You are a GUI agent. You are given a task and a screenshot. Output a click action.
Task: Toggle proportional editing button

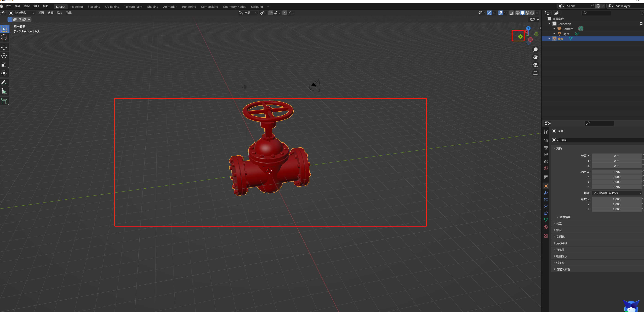[285, 13]
